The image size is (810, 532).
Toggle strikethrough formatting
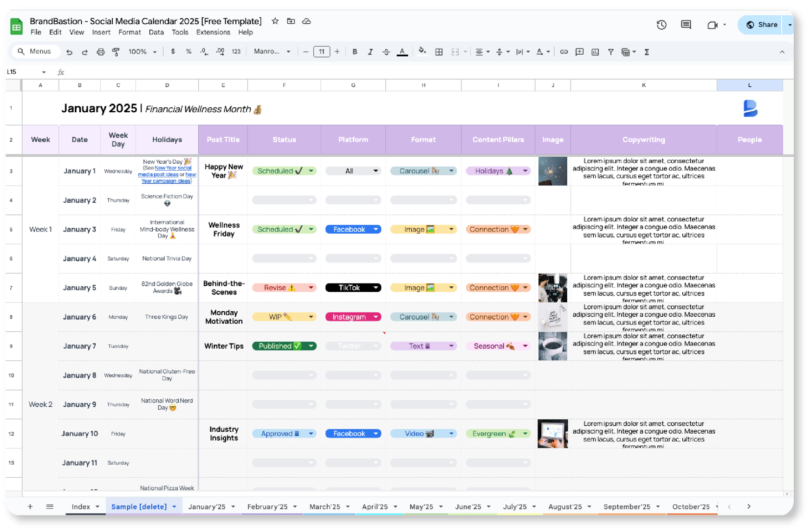pos(386,51)
